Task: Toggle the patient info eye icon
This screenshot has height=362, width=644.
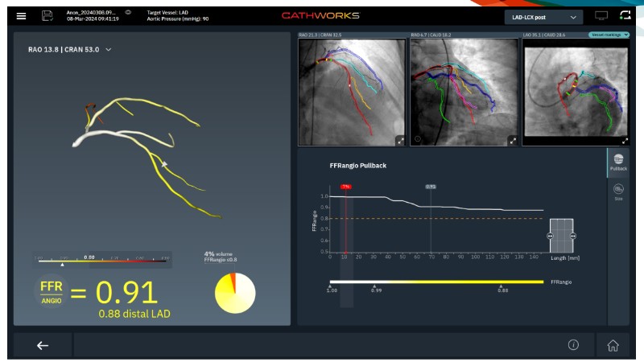Action: point(128,13)
